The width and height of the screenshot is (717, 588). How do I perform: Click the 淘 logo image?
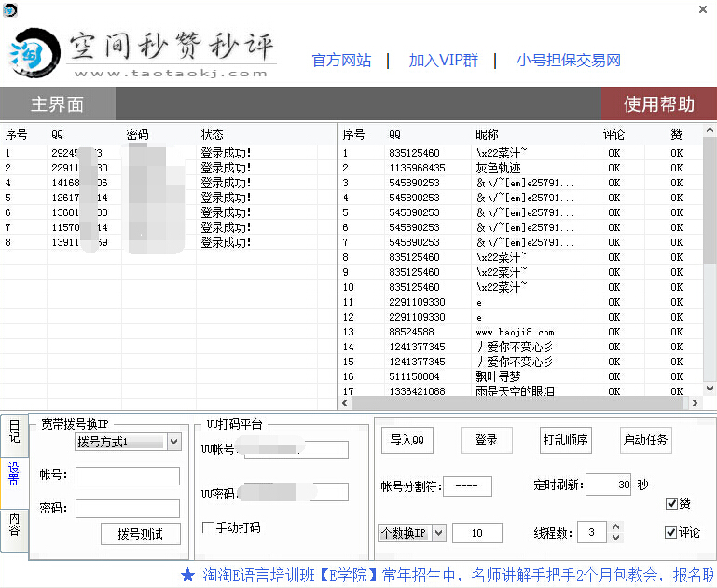[34, 52]
